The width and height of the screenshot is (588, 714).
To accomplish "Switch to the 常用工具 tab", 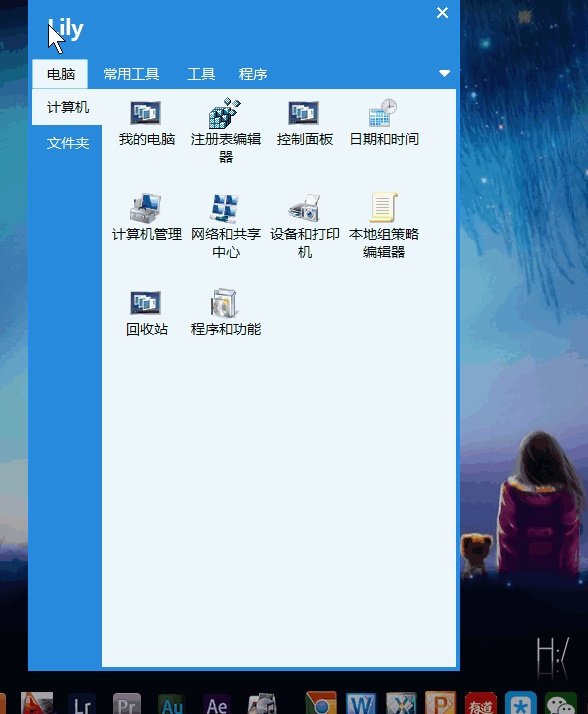I will pos(131,74).
